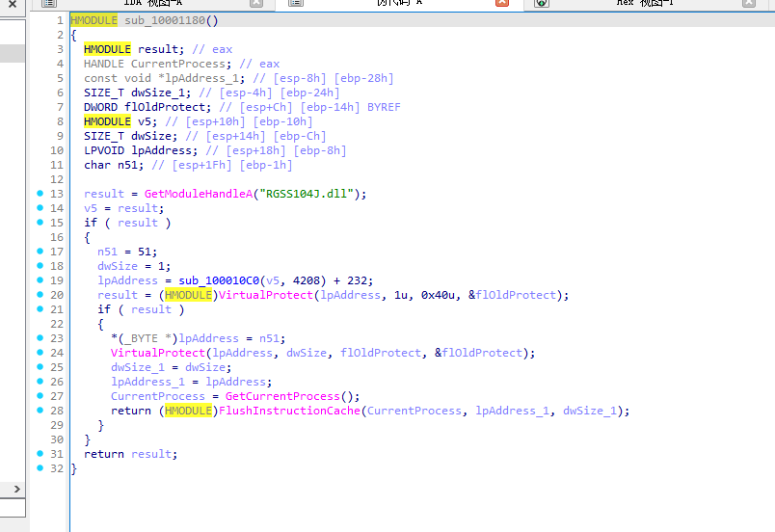Toggle the breakpoint dot on line 13
This screenshot has height=532, width=775.
(x=40, y=194)
